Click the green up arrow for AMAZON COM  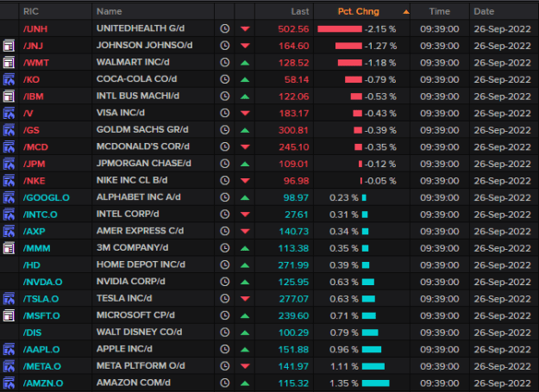click(245, 383)
